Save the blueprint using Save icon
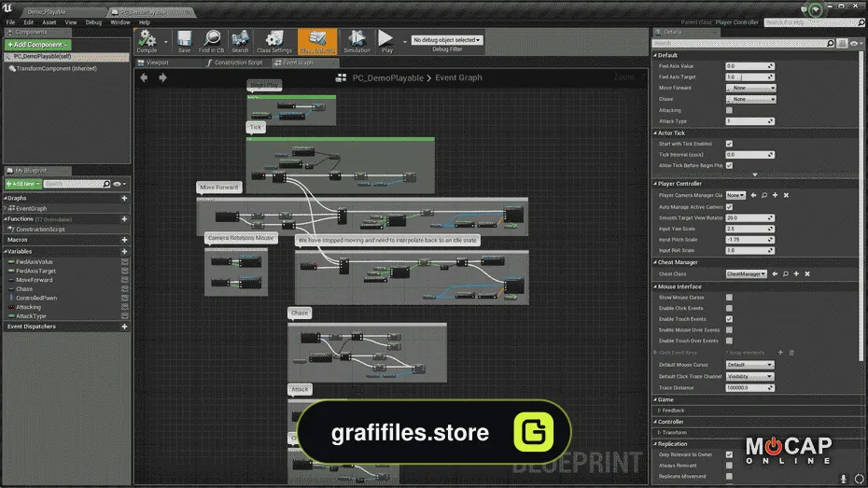868x488 pixels. tap(185, 42)
